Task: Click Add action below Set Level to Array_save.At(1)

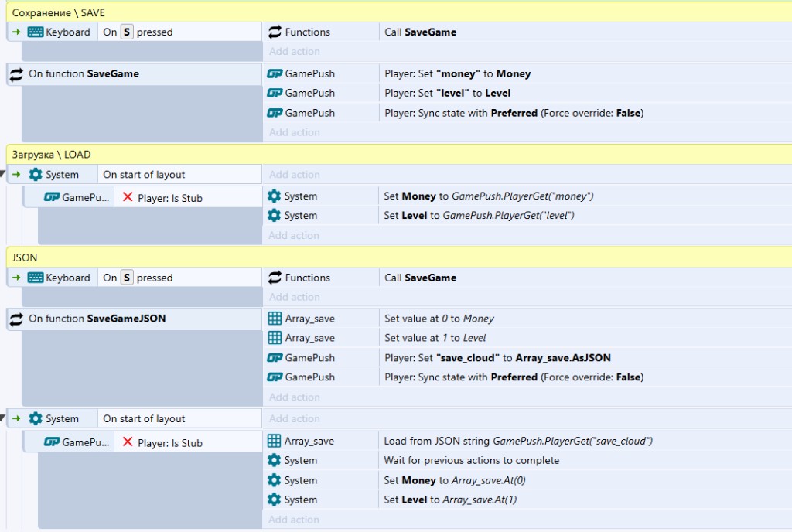Action: pyautogui.click(x=294, y=520)
